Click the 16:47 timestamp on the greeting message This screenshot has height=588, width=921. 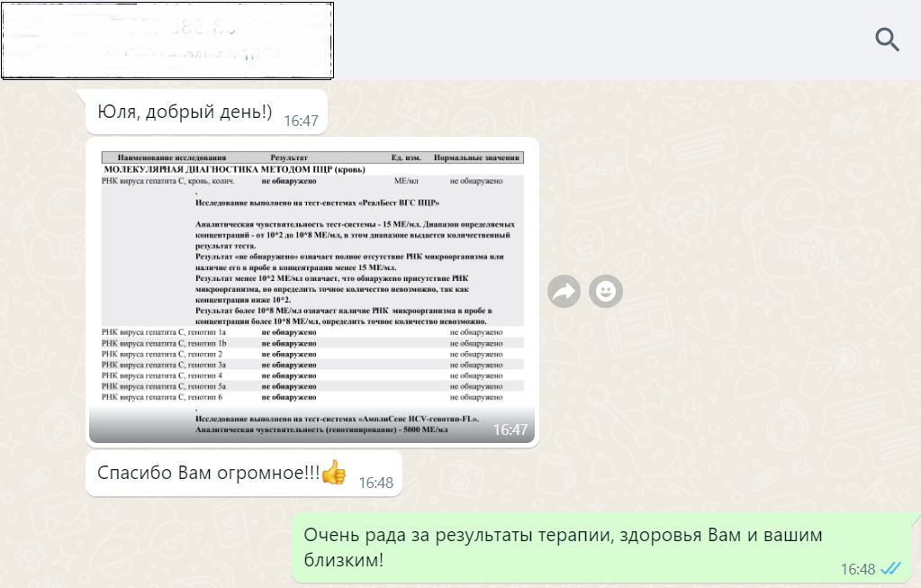point(301,121)
